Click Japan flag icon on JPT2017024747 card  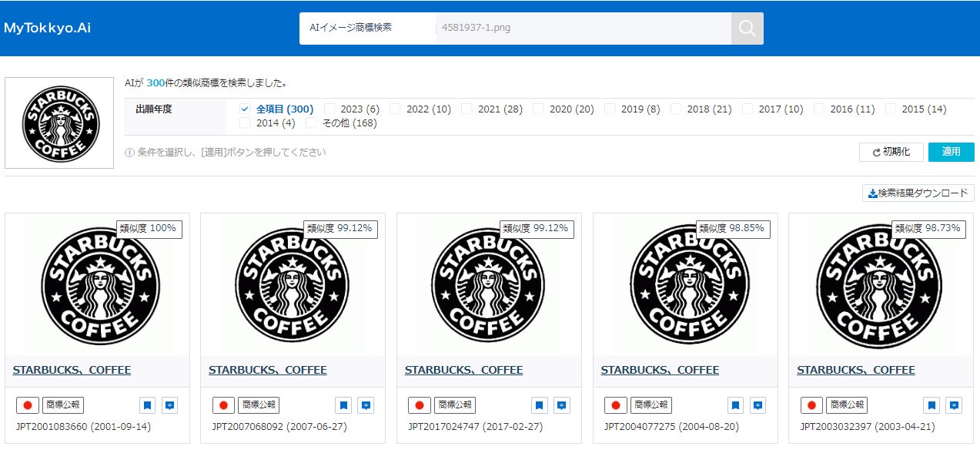point(420,405)
